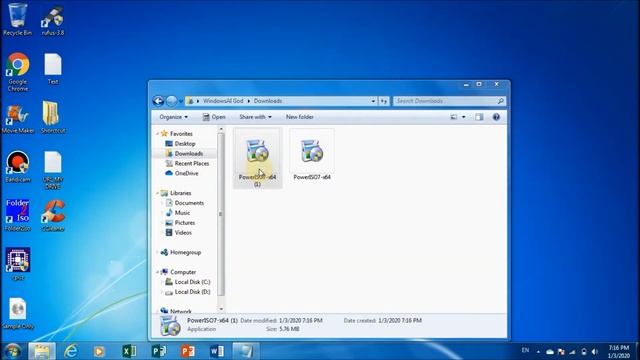This screenshot has height=360, width=640.
Task: Click the EN language indicator
Action: tap(525, 350)
